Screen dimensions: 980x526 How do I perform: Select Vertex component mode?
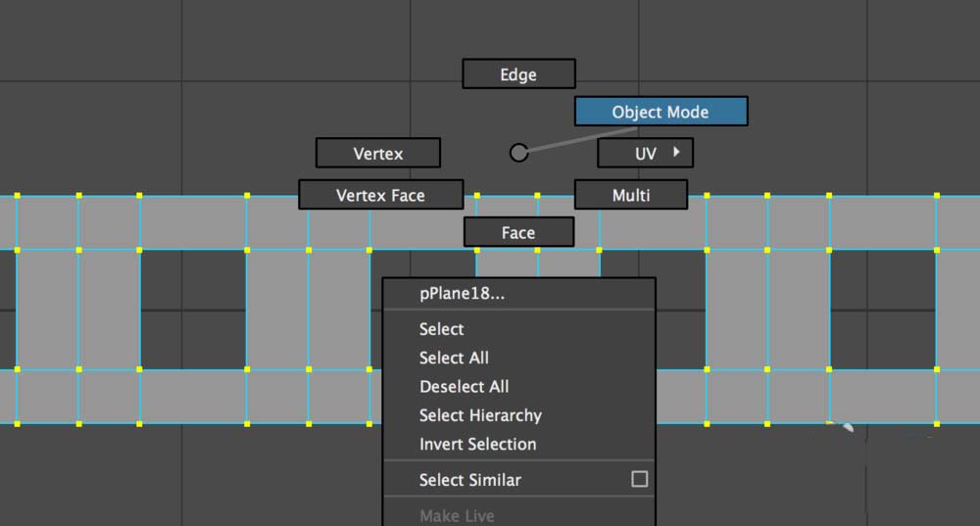pos(378,153)
